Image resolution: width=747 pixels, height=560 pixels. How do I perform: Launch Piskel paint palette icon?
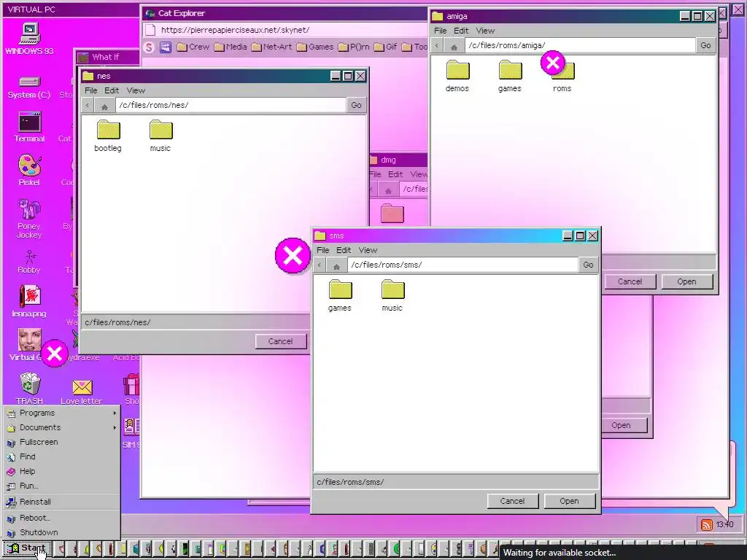[x=29, y=170]
